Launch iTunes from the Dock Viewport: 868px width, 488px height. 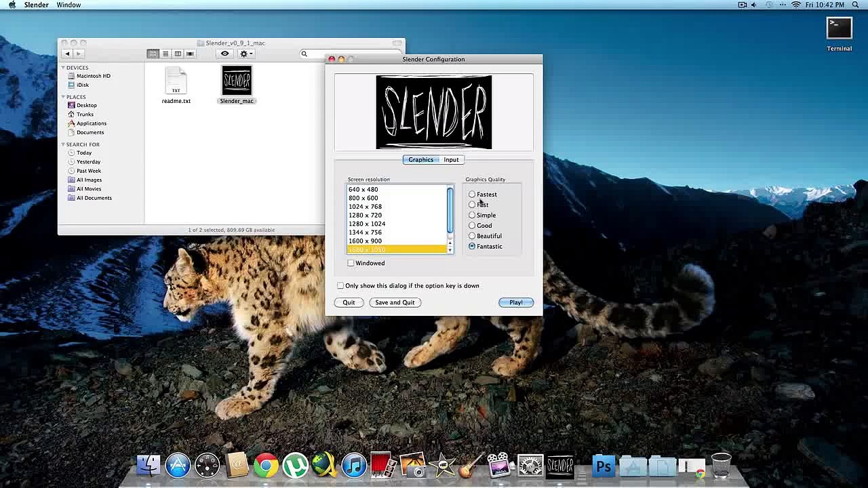pyautogui.click(x=354, y=465)
